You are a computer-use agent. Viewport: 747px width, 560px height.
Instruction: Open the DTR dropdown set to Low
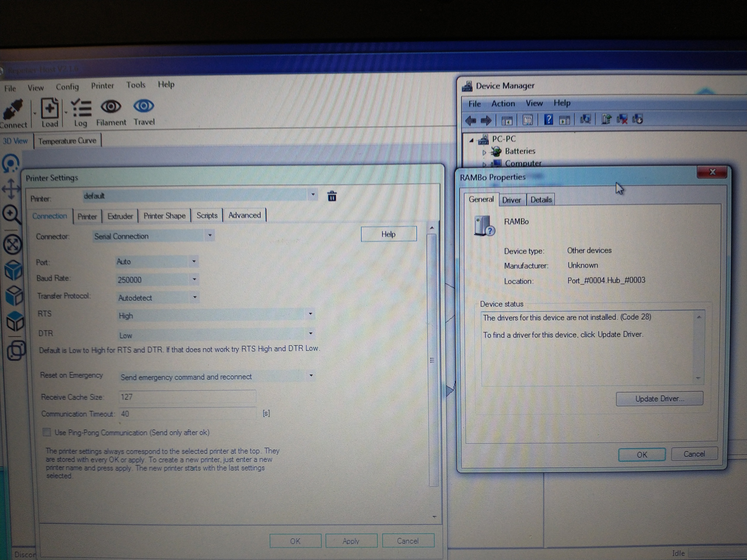click(217, 335)
